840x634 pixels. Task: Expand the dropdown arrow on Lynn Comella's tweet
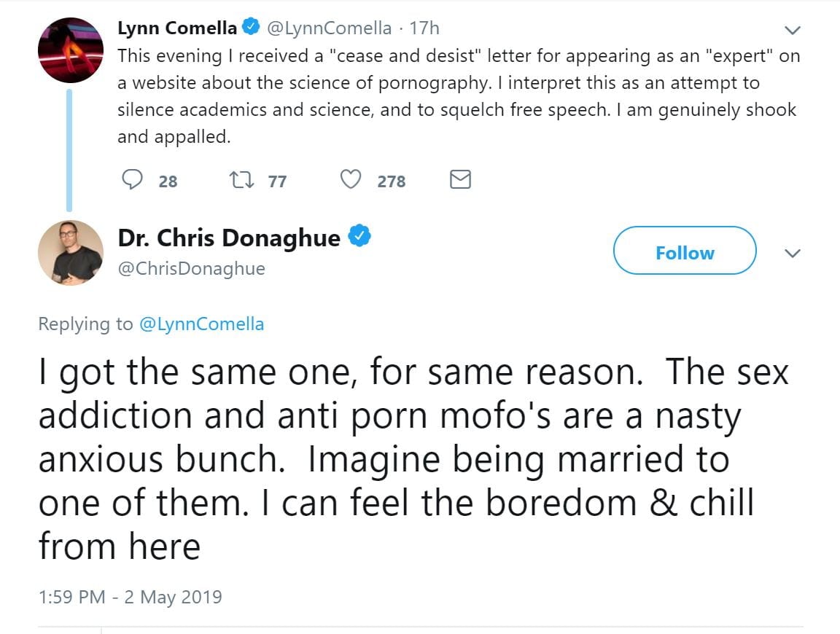pos(792,30)
